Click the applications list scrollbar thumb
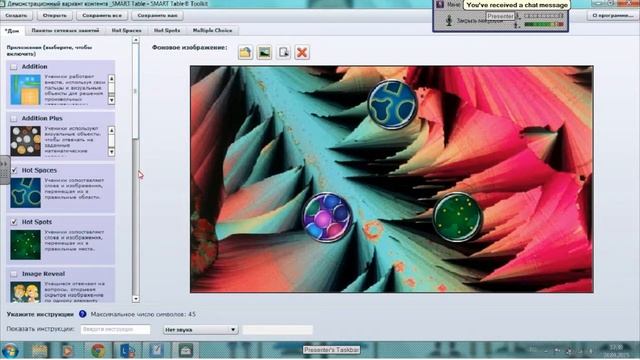Screen dimensions: 640x360 click(136, 91)
